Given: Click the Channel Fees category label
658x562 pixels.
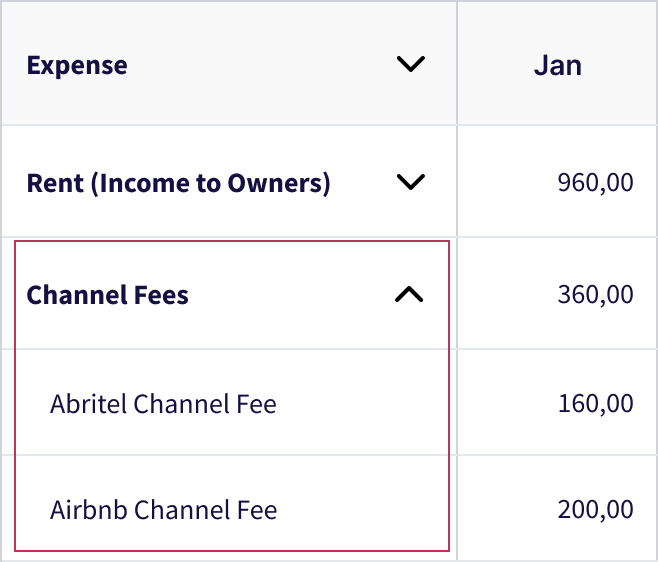Looking at the screenshot, I should click(x=107, y=295).
